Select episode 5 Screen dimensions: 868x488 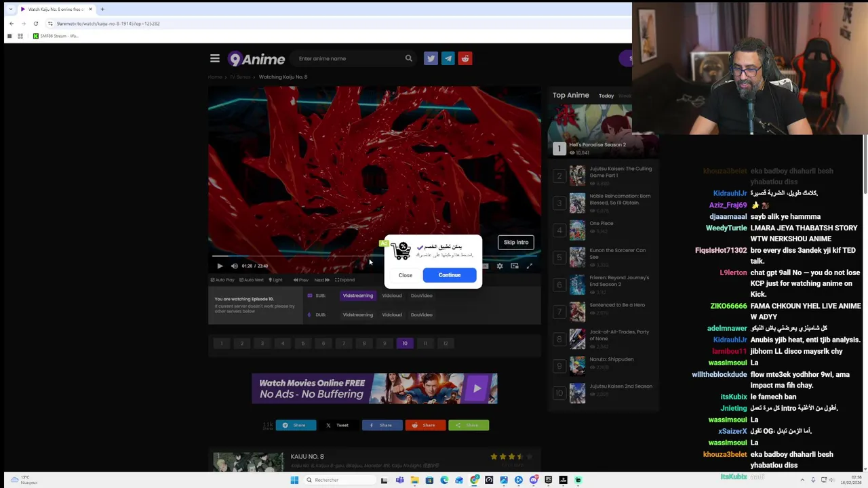click(303, 344)
